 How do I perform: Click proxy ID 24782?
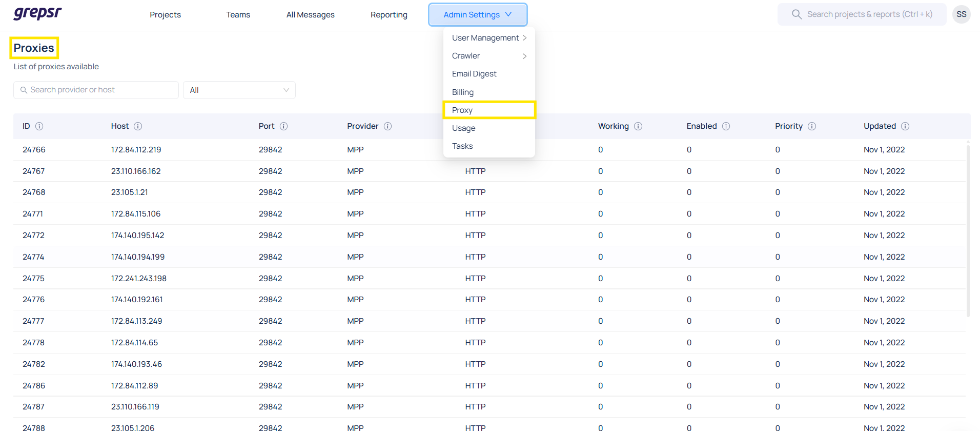tap(34, 364)
